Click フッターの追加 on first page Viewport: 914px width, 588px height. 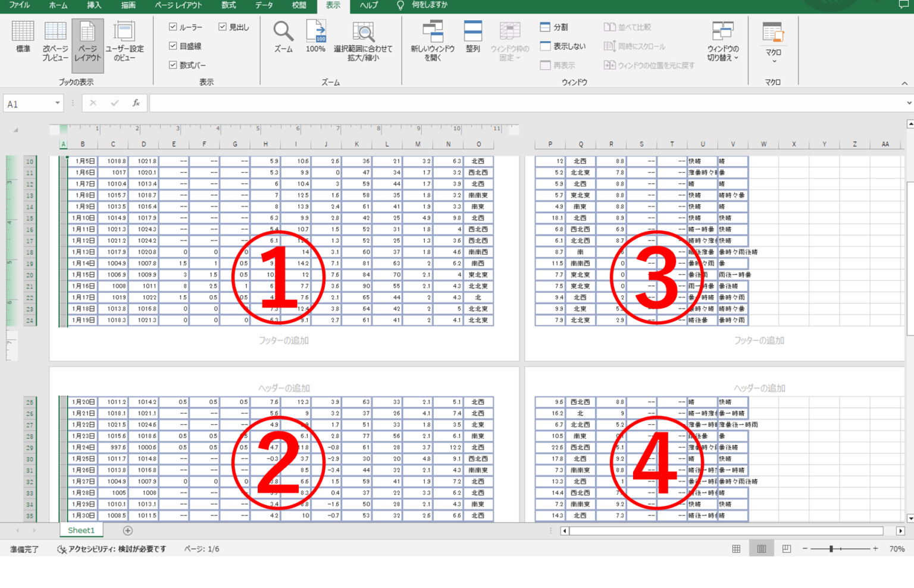coord(284,340)
